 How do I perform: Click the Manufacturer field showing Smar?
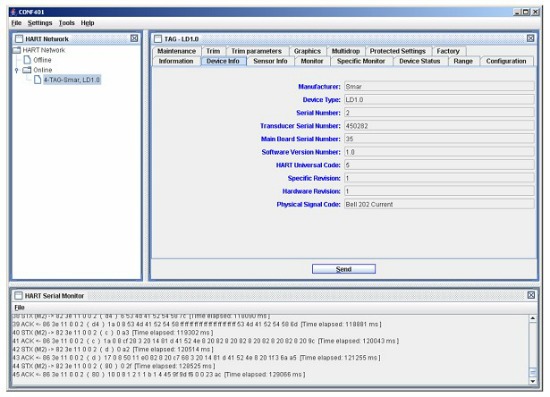[439, 86]
